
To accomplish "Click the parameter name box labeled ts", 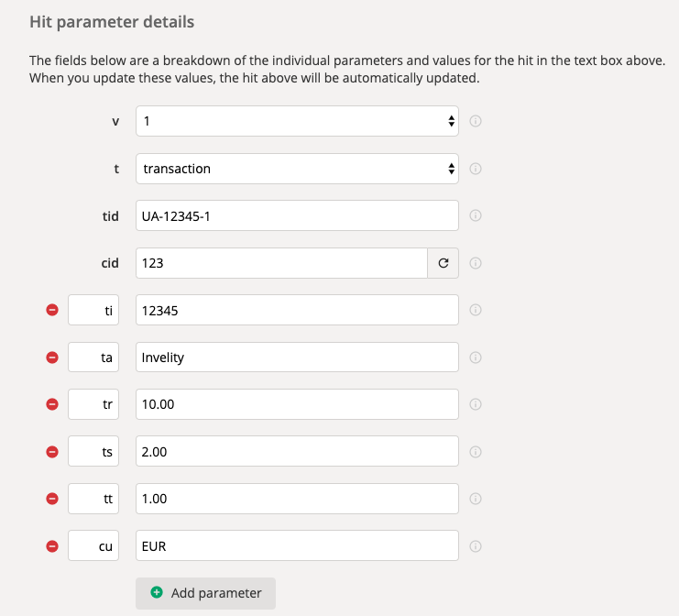I will coord(93,452).
